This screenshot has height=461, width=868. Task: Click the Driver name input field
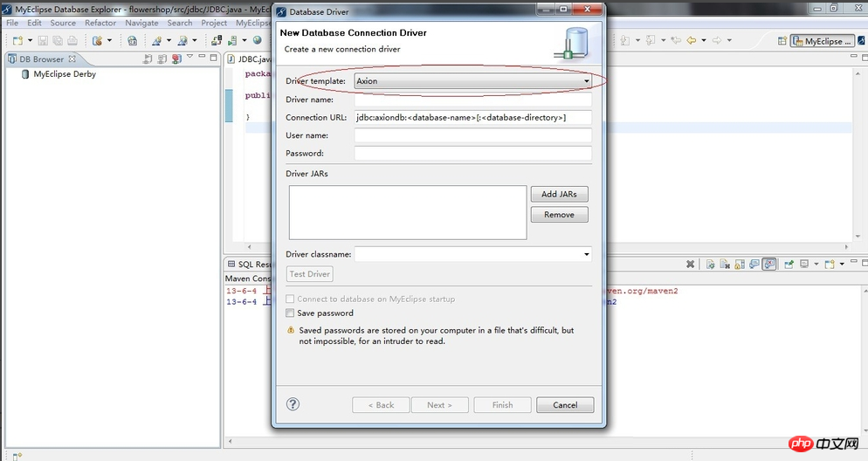[472, 100]
